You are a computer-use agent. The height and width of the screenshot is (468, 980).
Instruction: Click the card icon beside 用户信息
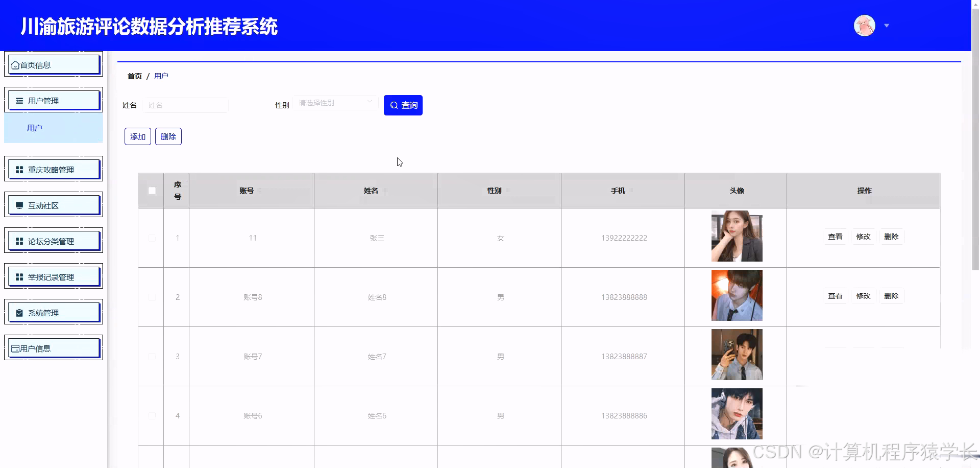[15, 348]
